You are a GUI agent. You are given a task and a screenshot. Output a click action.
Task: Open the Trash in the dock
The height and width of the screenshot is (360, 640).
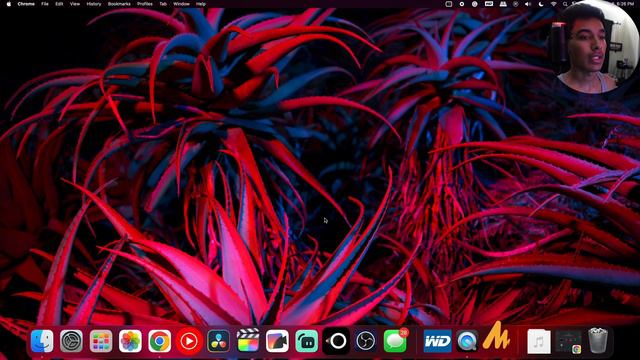(598, 340)
